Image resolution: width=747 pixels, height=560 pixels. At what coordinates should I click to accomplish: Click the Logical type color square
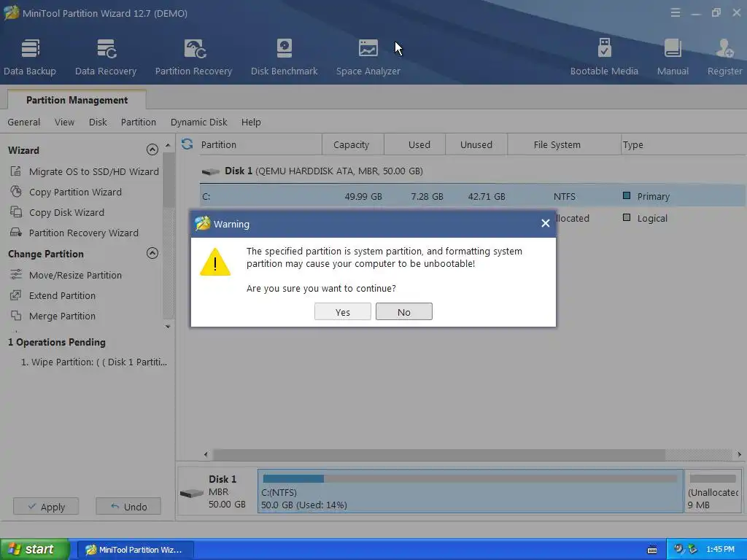click(x=627, y=217)
